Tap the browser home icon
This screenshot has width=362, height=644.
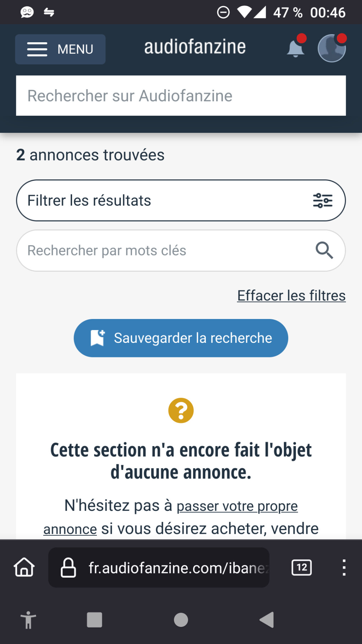pyautogui.click(x=24, y=567)
